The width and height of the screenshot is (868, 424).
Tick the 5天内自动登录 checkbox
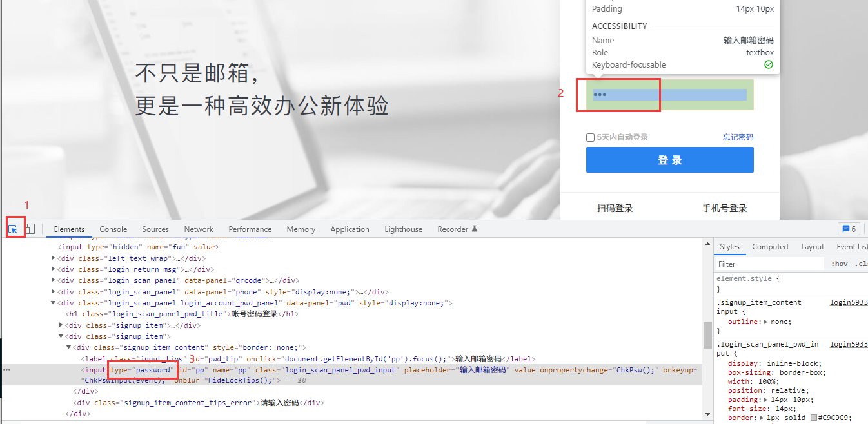(x=590, y=137)
